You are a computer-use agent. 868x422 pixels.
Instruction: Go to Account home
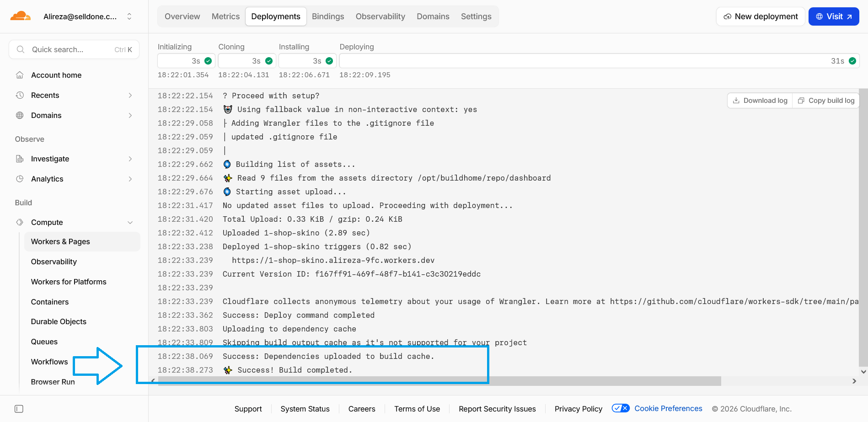[56, 75]
